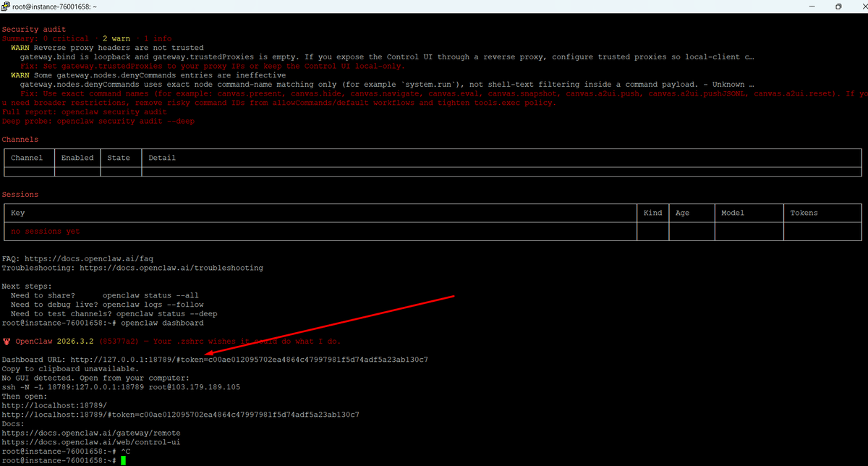868x466 pixels.
Task: Click the Tokens column header
Action: point(804,213)
